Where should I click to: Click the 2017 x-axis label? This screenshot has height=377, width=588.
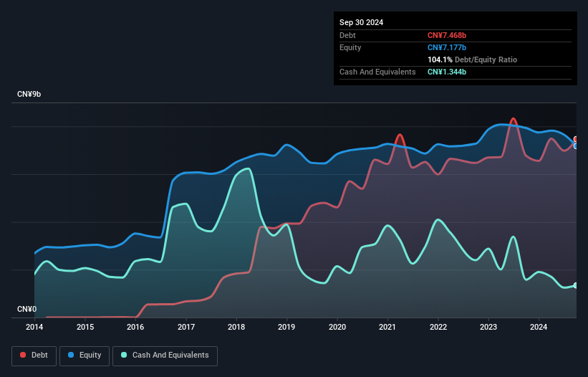click(186, 327)
